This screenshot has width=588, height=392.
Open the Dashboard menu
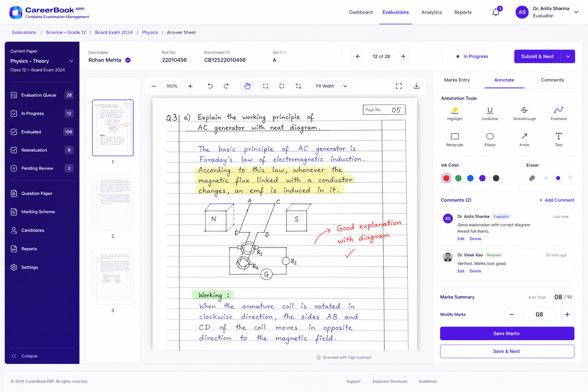point(361,12)
